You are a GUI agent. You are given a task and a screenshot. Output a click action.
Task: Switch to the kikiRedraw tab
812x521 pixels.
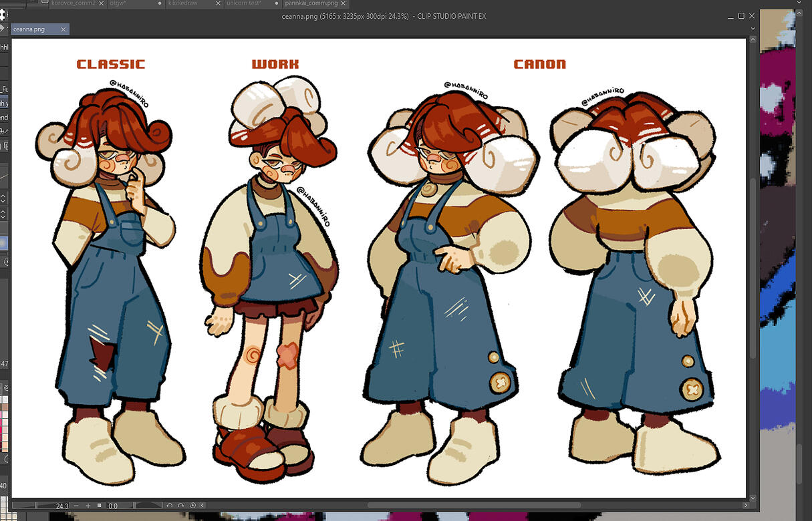click(x=182, y=3)
